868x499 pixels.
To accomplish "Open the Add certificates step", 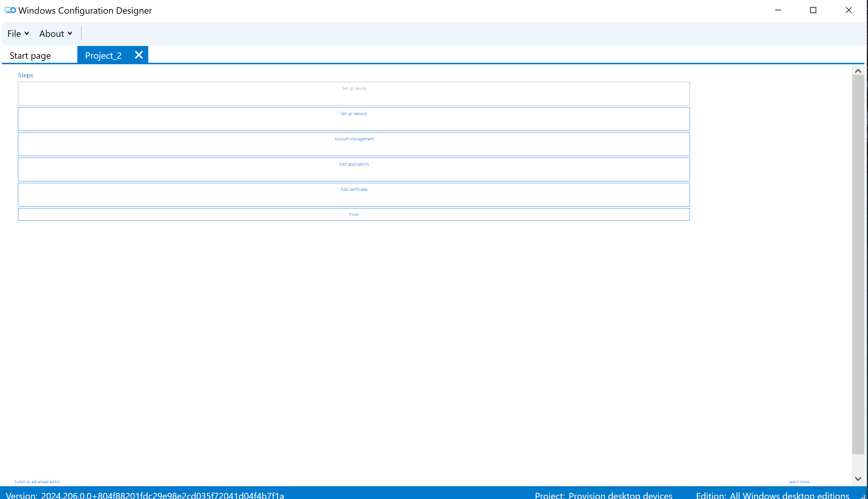I will tap(354, 195).
